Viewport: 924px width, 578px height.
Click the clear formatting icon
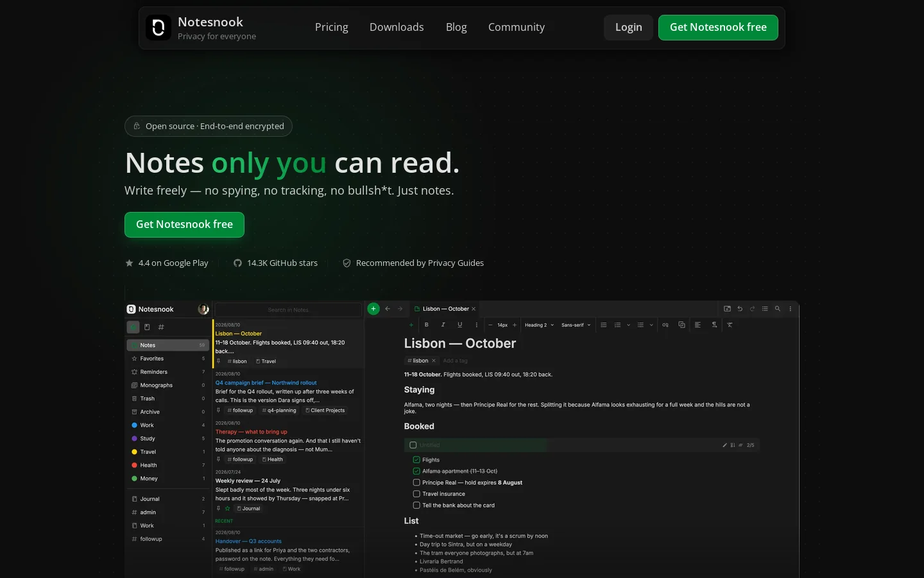[730, 325]
